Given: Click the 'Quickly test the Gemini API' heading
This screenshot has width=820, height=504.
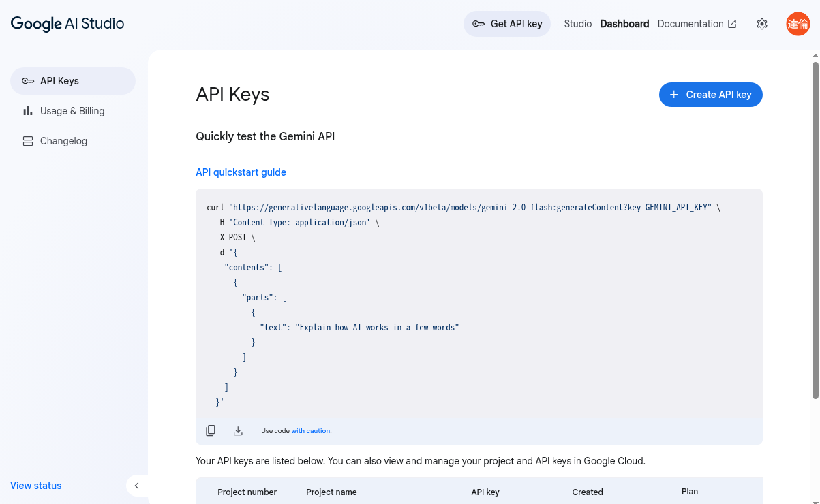Looking at the screenshot, I should (x=265, y=136).
